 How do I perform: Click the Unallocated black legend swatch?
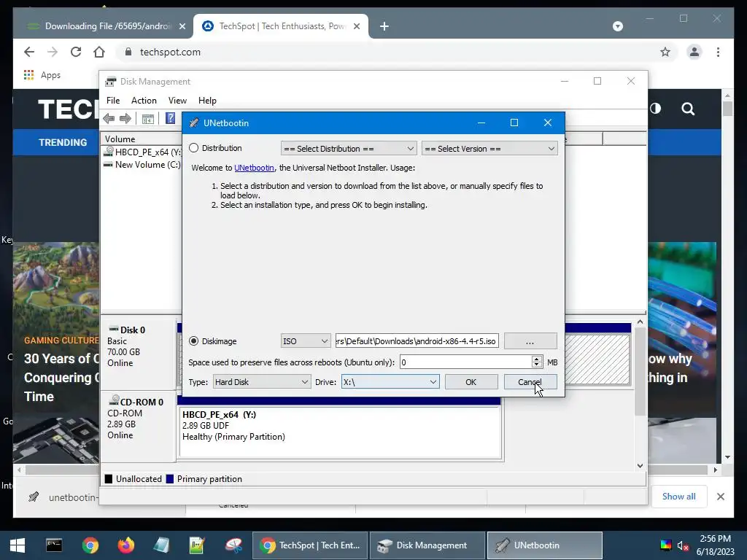click(x=109, y=479)
